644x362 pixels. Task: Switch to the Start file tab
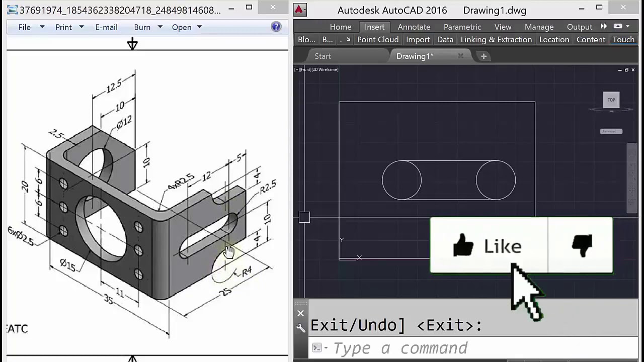[323, 56]
